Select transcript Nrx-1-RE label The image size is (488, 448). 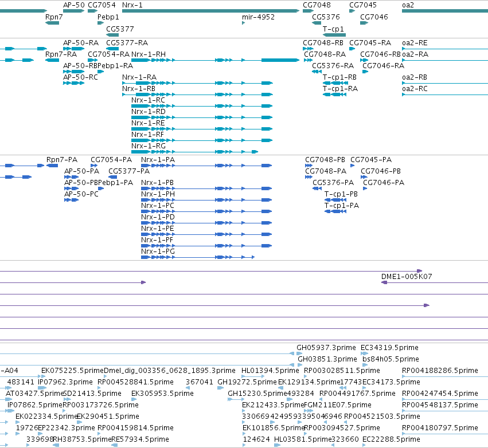click(x=148, y=123)
